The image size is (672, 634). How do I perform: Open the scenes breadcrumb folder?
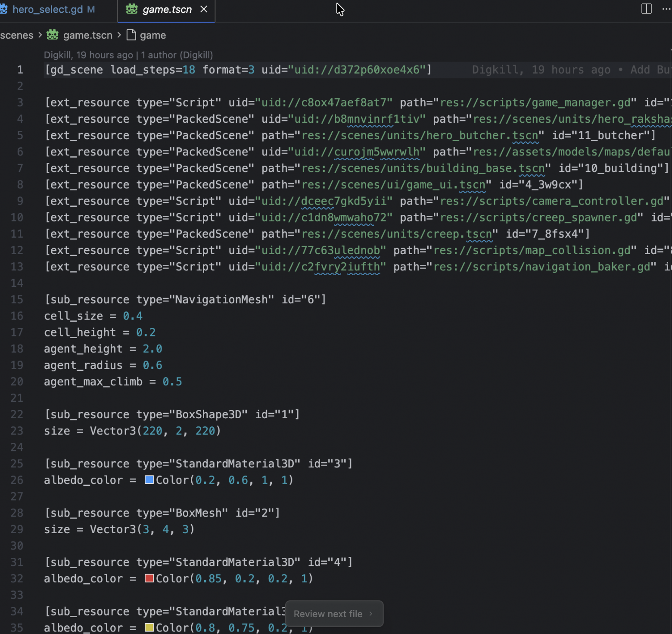point(17,35)
